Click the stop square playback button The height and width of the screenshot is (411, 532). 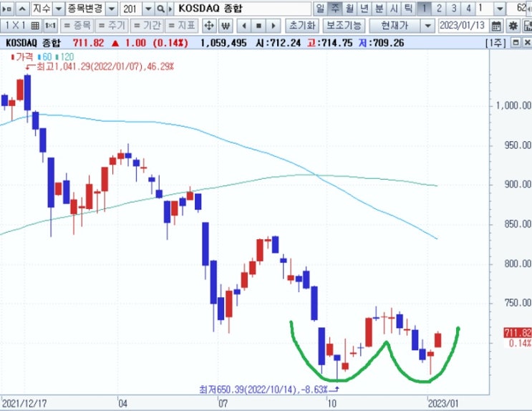tap(258, 26)
